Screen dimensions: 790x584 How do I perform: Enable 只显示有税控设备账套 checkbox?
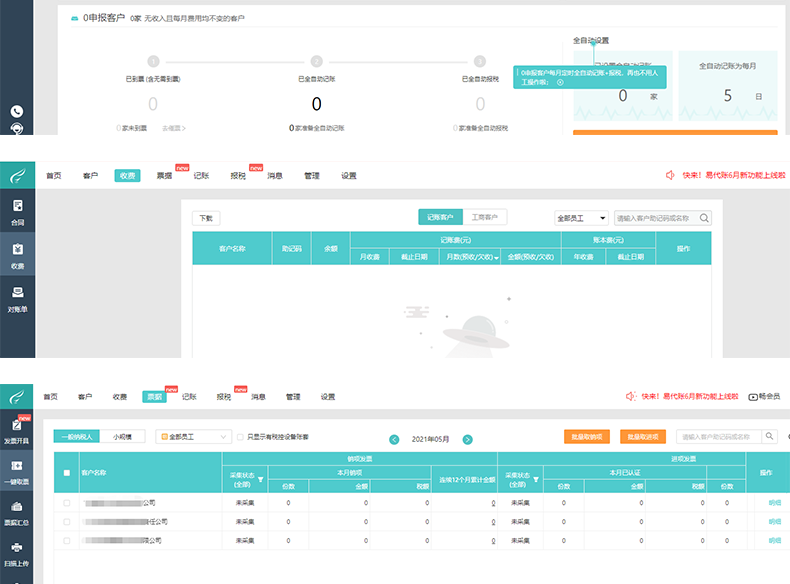tap(239, 437)
